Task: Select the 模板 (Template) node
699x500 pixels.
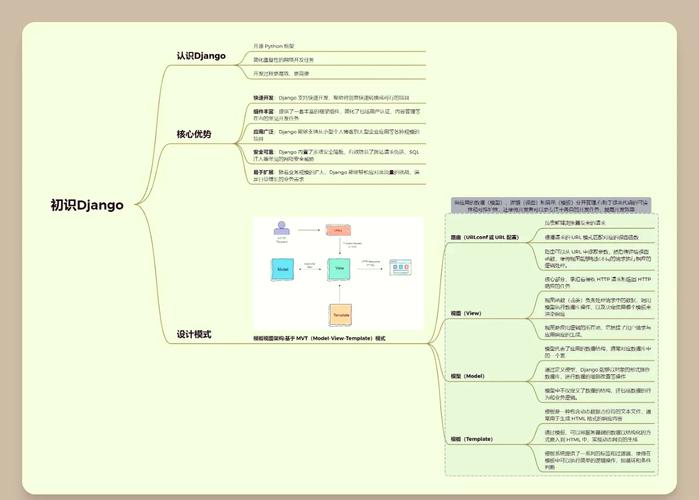Action: (x=471, y=439)
